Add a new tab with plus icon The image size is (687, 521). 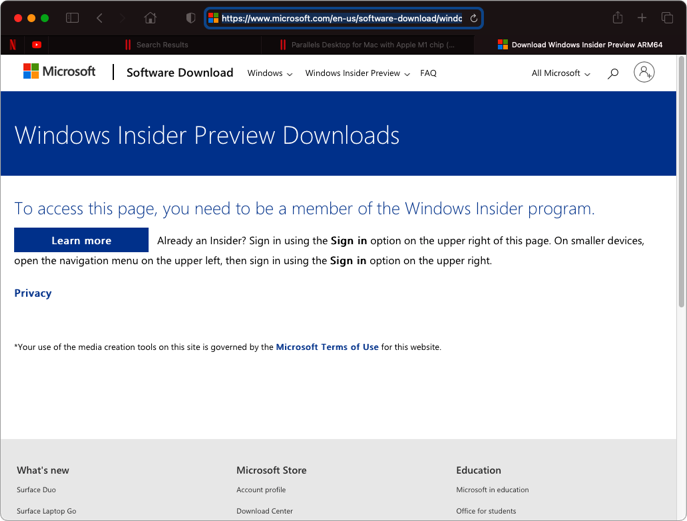pyautogui.click(x=642, y=18)
